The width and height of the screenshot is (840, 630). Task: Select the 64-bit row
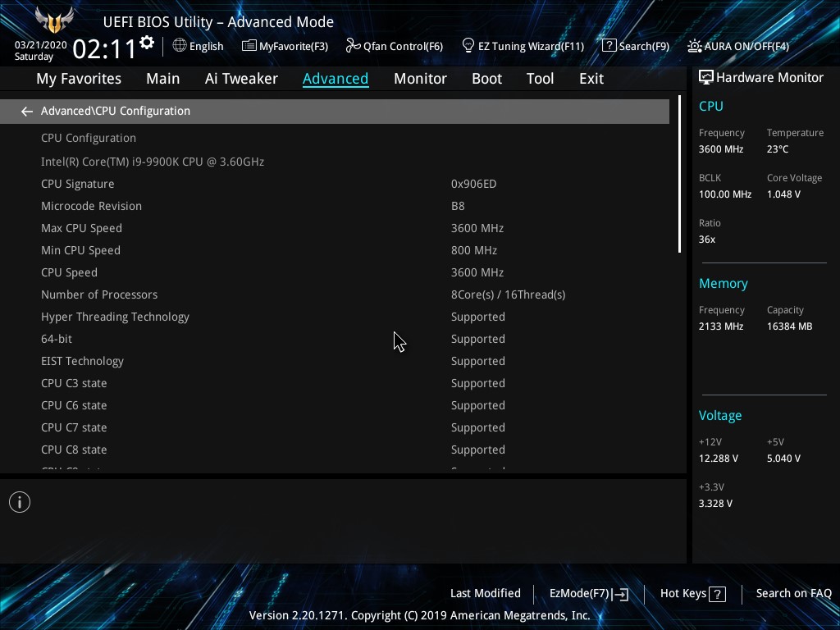[335, 339]
